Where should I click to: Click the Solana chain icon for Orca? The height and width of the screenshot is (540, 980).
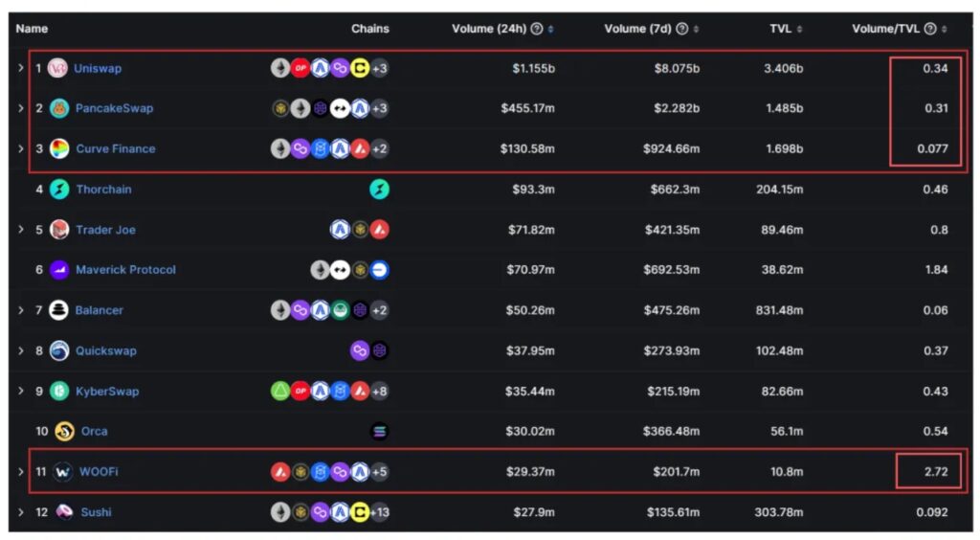379,431
